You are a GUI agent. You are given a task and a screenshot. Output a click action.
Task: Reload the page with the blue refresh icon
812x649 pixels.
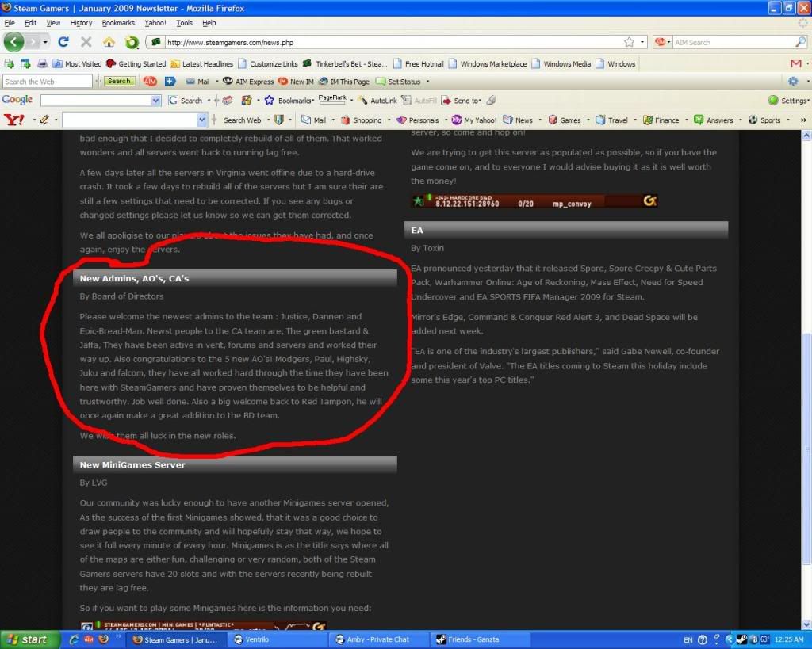63,42
